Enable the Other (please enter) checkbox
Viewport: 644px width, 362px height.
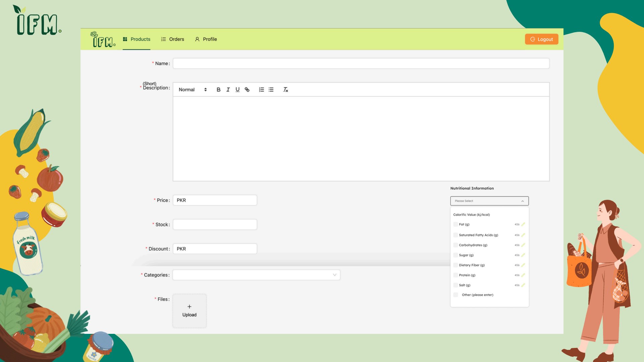pyautogui.click(x=455, y=295)
